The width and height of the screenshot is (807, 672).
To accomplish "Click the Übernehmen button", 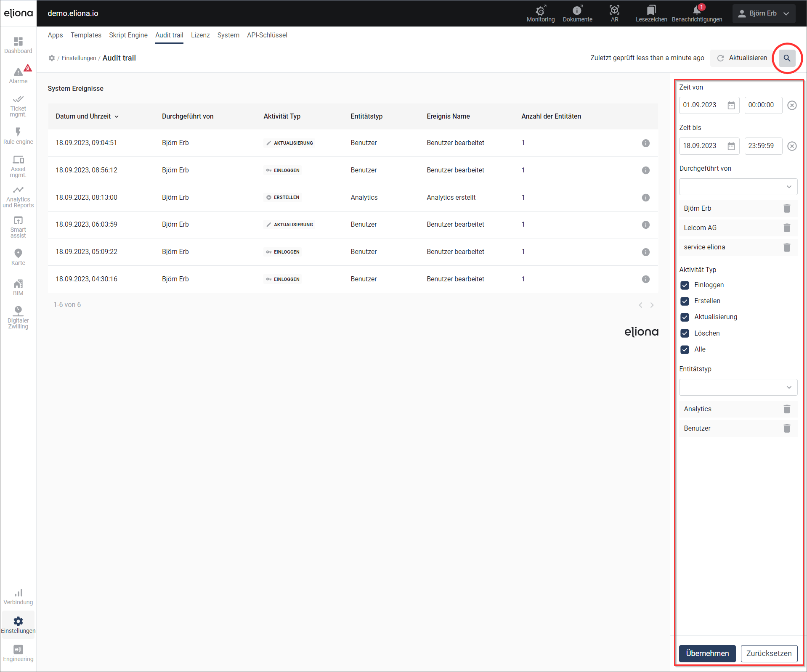I will coord(707,653).
